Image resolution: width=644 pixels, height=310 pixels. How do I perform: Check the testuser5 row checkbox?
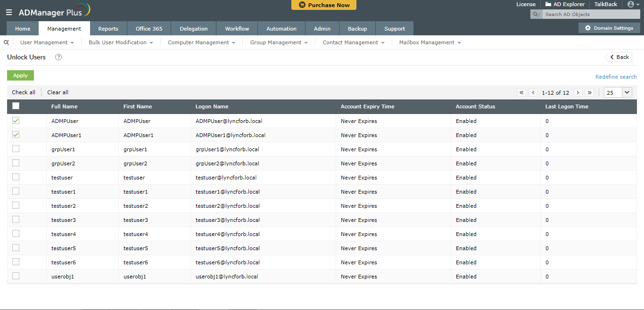(x=16, y=248)
